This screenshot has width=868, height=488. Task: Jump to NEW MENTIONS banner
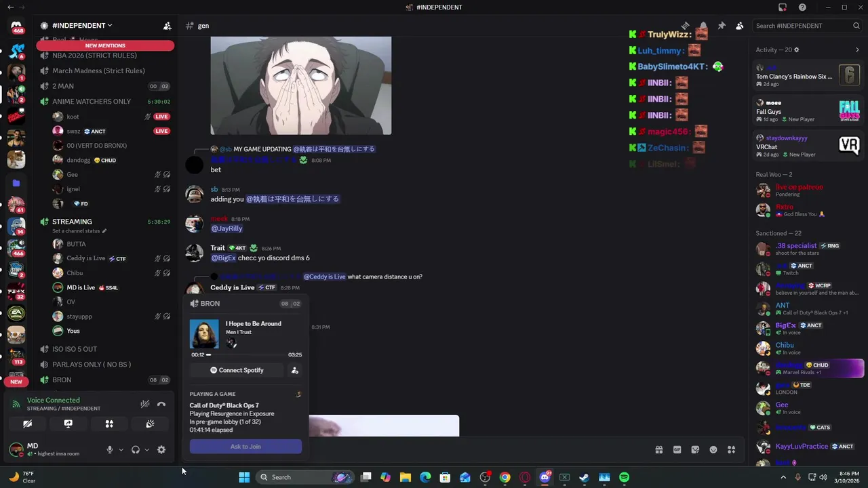point(105,45)
